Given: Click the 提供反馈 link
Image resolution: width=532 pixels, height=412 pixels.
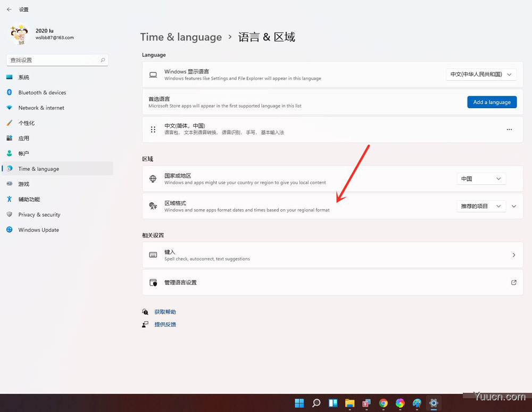Looking at the screenshot, I should (x=165, y=325).
